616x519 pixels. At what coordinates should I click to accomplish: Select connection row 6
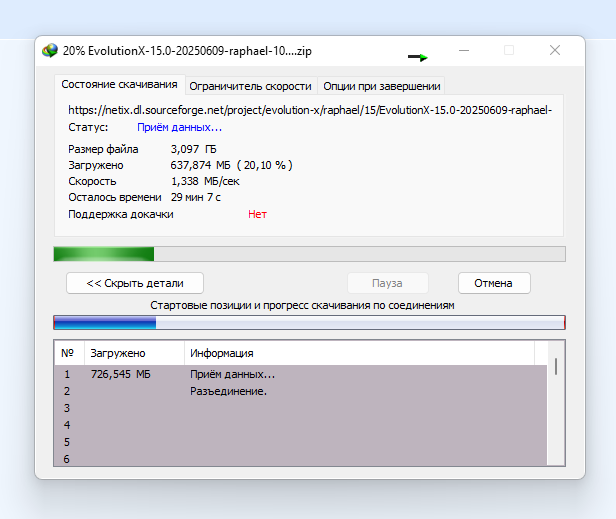301,458
